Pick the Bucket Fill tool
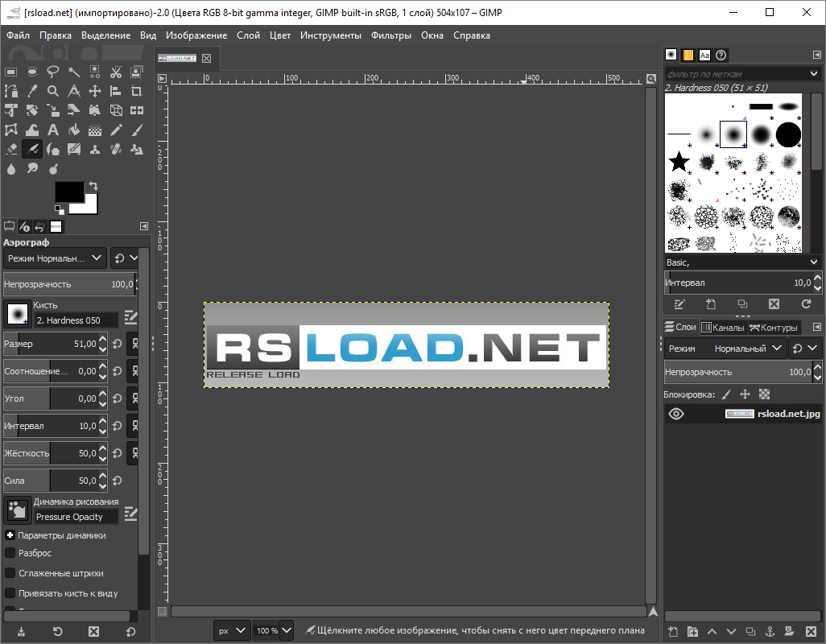The width and height of the screenshot is (826, 644). tap(74, 130)
